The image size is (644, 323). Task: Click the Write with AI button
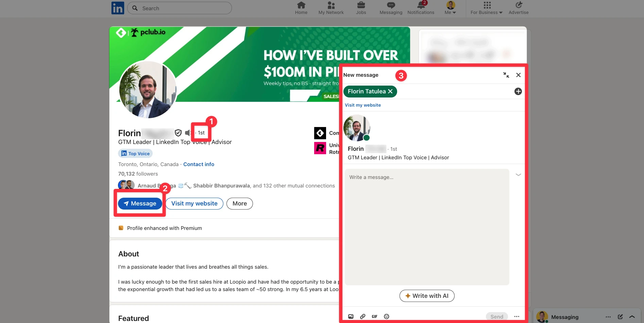tap(427, 296)
